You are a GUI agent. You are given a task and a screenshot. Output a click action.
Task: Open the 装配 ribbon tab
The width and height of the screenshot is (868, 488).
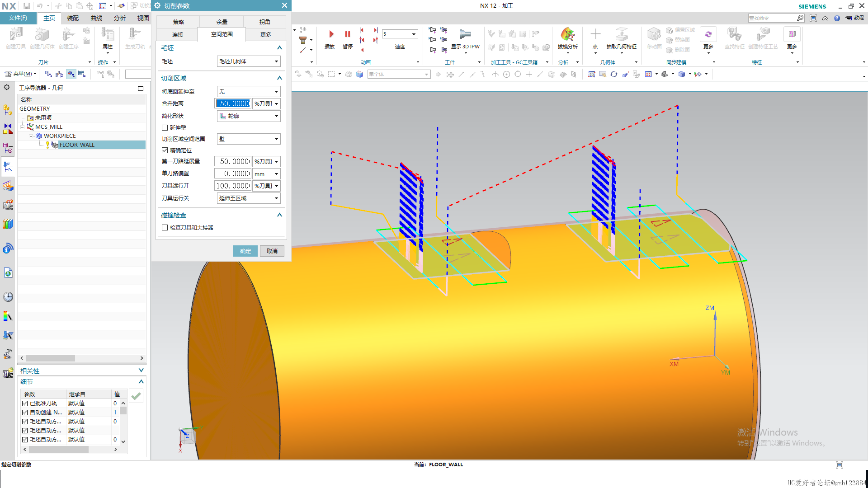click(x=72, y=18)
